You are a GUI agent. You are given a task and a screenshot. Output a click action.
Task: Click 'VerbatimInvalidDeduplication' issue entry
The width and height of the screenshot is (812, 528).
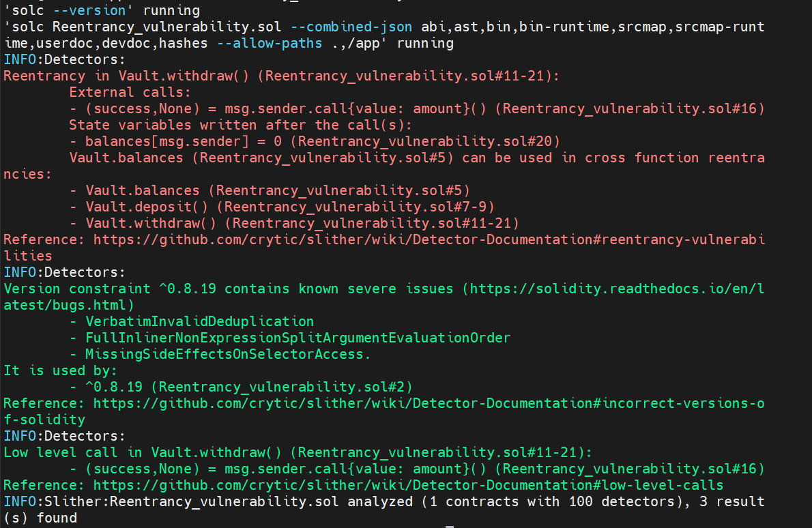point(199,321)
